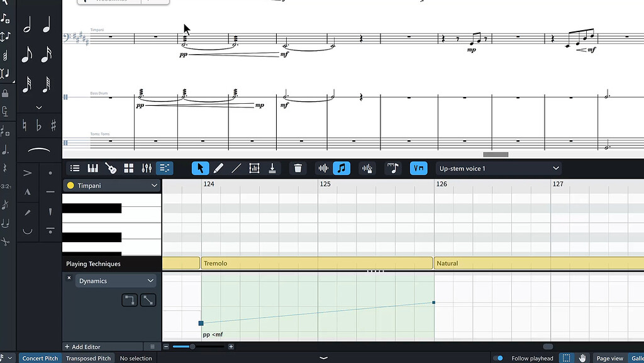The width and height of the screenshot is (644, 363).
Task: Click the Add Editor button
Action: tap(82, 347)
